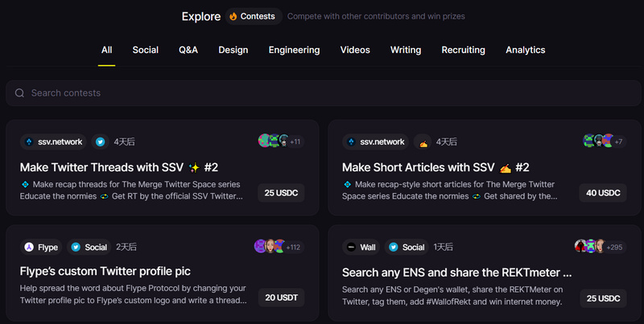Click the writing hand icon on Short Articles card
The image size is (644, 324).
click(x=423, y=142)
